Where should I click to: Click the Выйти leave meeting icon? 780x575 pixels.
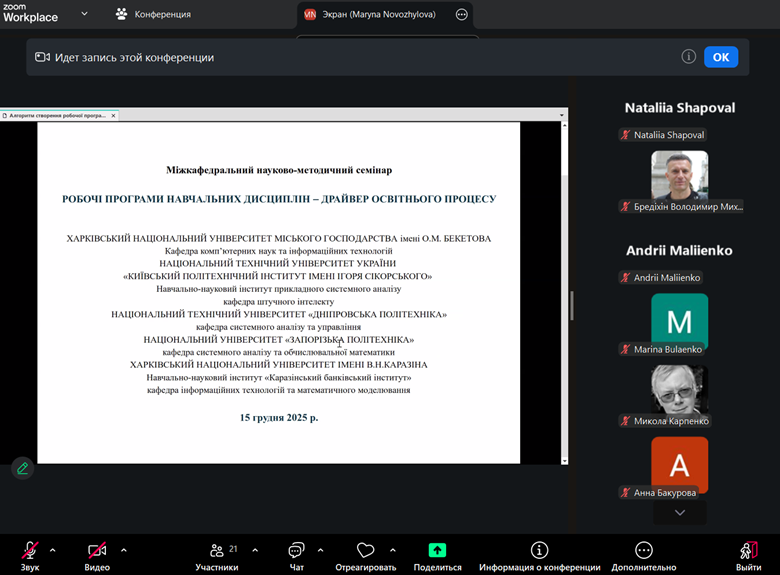point(748,550)
